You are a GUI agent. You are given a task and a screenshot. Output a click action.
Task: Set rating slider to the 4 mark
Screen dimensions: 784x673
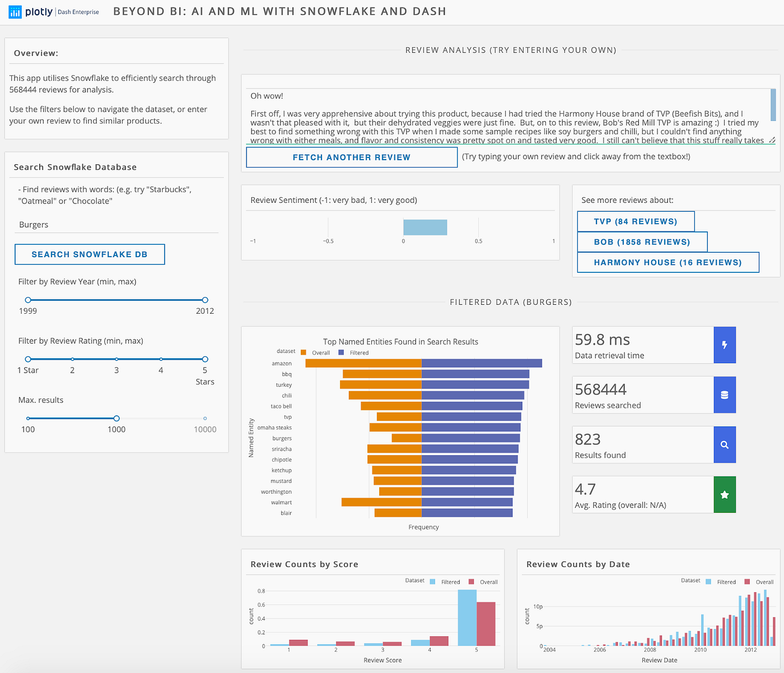coord(161,359)
